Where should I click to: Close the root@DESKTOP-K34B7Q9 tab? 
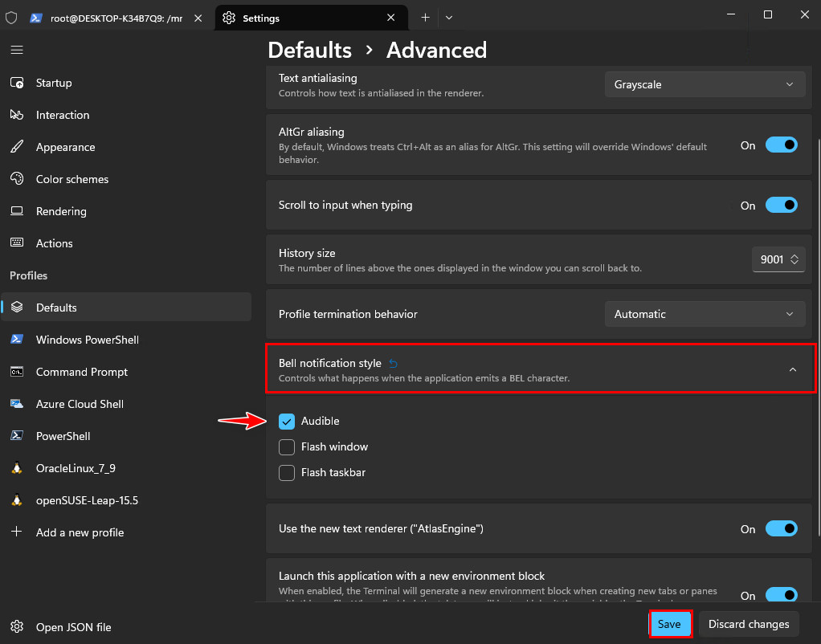[x=198, y=18]
